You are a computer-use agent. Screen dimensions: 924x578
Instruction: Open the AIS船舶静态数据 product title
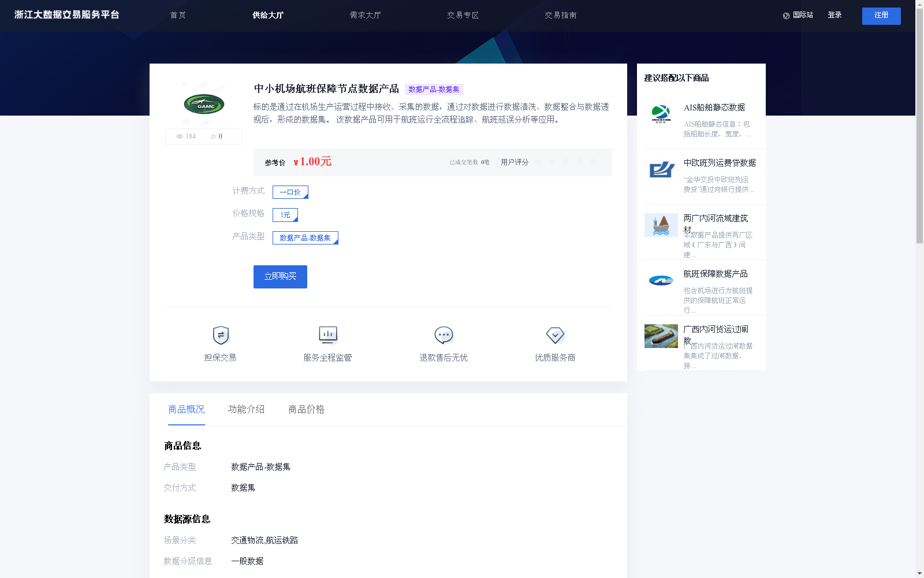coord(714,108)
